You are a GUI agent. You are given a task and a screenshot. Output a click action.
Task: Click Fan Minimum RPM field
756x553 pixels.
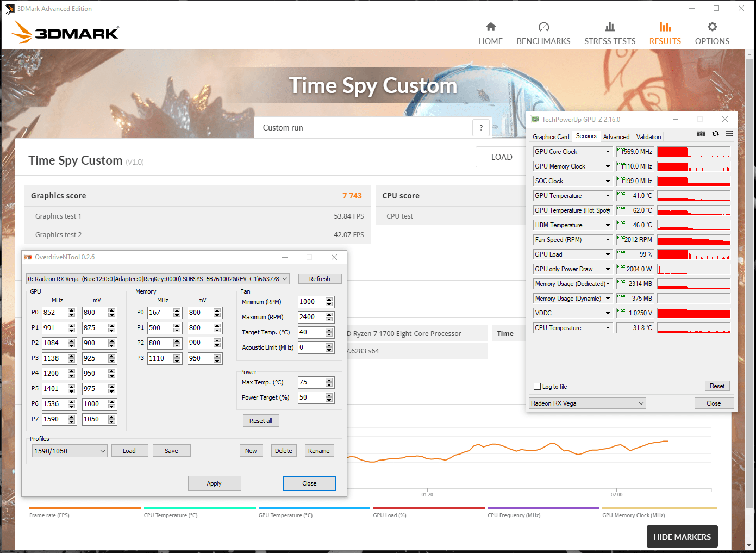click(311, 302)
